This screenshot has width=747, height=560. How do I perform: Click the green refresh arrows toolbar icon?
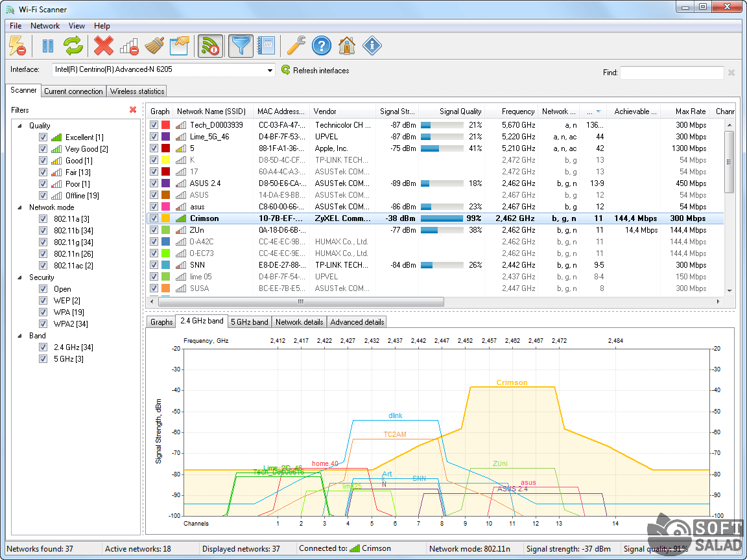coord(73,46)
